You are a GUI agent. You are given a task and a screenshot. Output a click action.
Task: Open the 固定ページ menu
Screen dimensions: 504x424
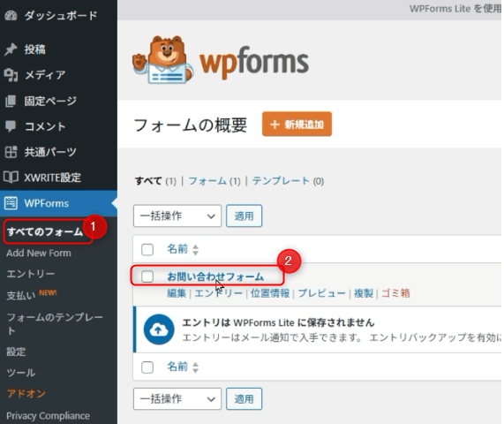point(50,101)
